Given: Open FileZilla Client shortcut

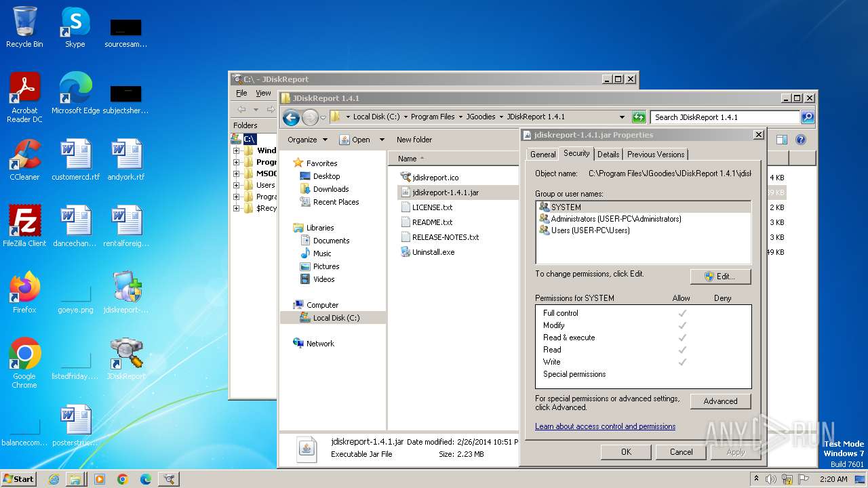Looking at the screenshot, I should (24, 226).
